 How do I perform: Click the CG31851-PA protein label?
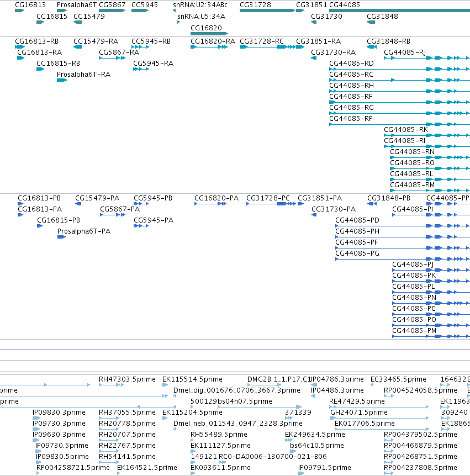(320, 198)
